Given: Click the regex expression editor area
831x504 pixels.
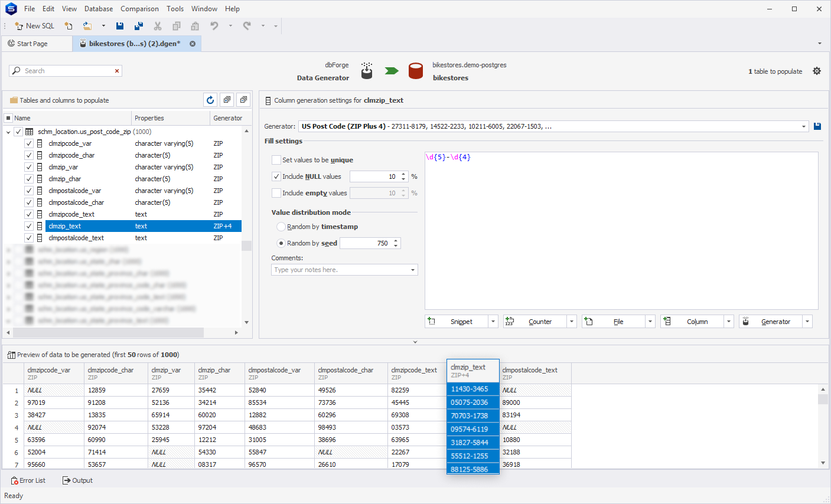Looking at the screenshot, I should [x=621, y=230].
